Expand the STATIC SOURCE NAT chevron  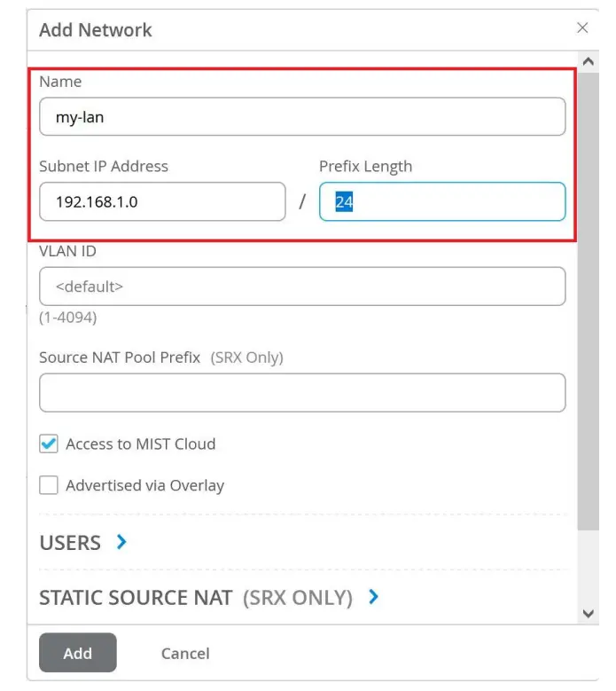[x=373, y=598]
